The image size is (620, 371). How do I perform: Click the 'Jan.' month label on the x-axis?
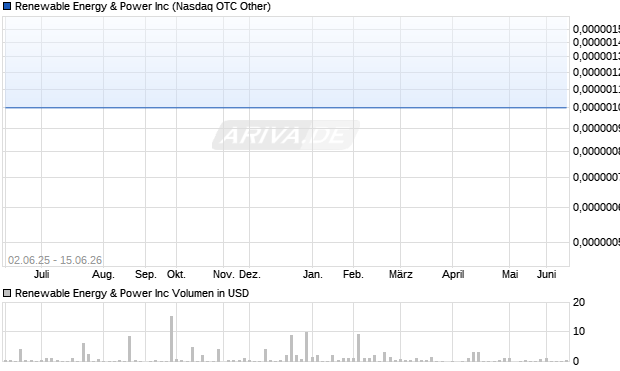coord(312,274)
